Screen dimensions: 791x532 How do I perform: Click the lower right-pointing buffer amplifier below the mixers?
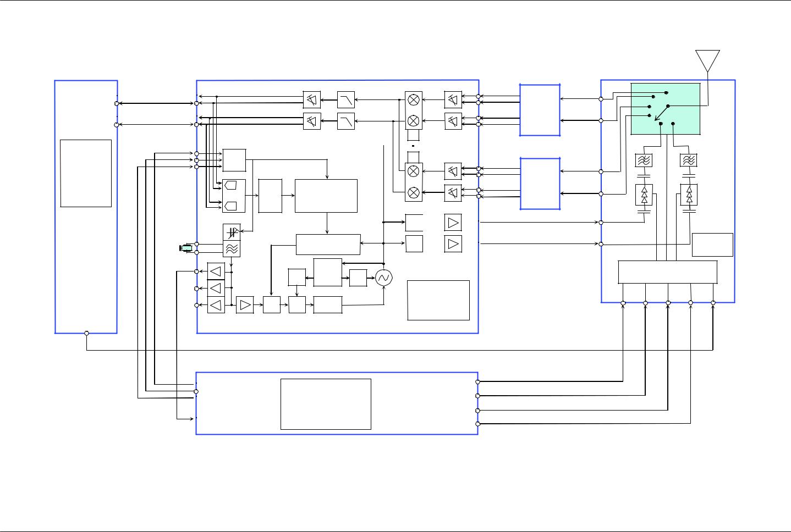click(453, 243)
